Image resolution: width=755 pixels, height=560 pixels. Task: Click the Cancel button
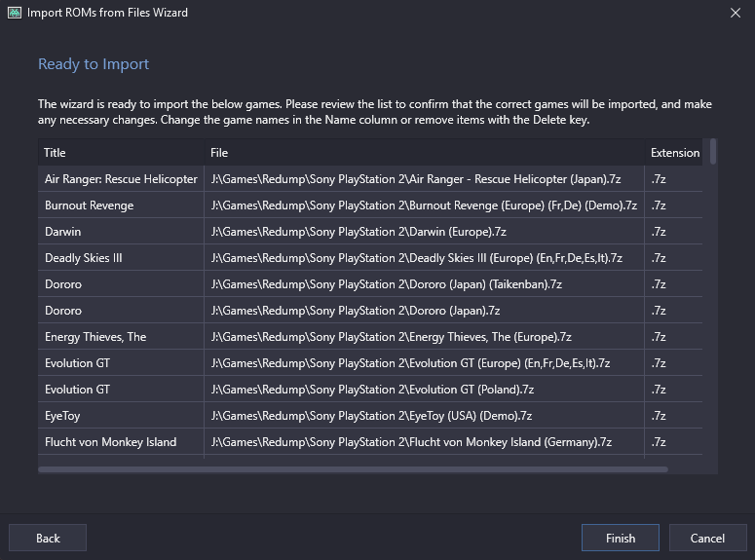click(707, 538)
